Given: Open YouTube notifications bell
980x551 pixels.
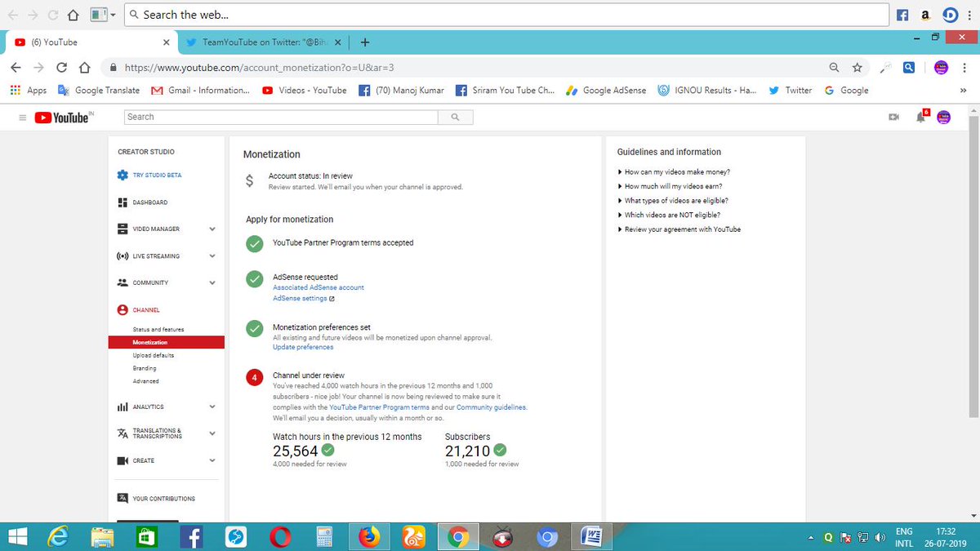Looking at the screenshot, I should (921, 117).
